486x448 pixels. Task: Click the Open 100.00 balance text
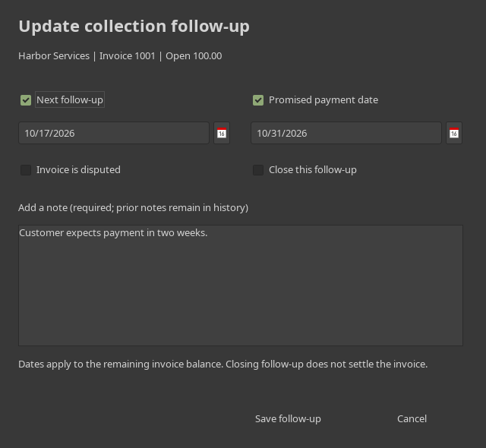pos(194,56)
